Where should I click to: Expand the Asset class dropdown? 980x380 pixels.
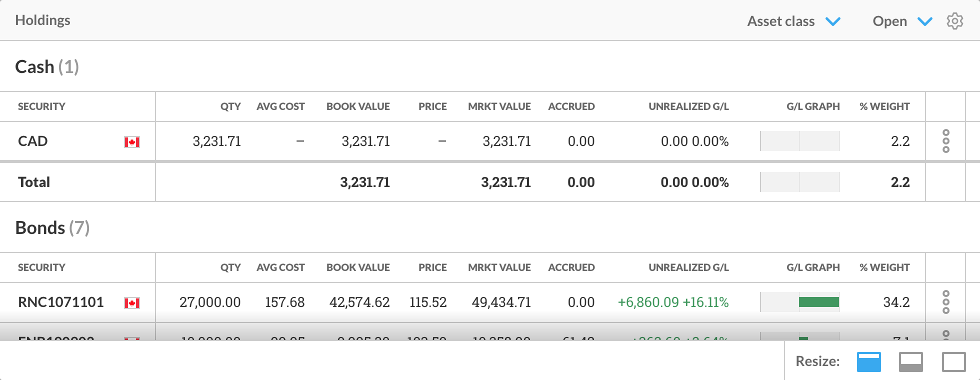[x=793, y=21]
